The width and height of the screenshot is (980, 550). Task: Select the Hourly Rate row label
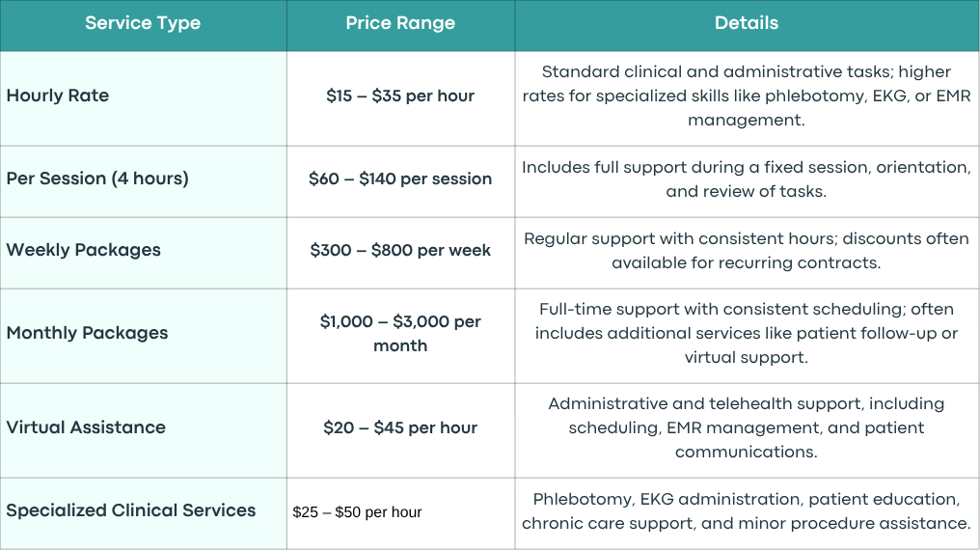tap(58, 96)
